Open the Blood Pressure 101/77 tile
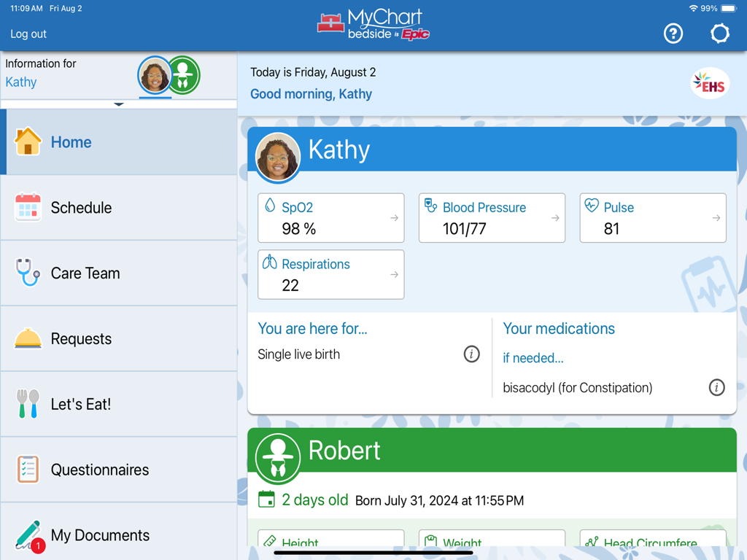This screenshot has width=747, height=560. (x=492, y=218)
